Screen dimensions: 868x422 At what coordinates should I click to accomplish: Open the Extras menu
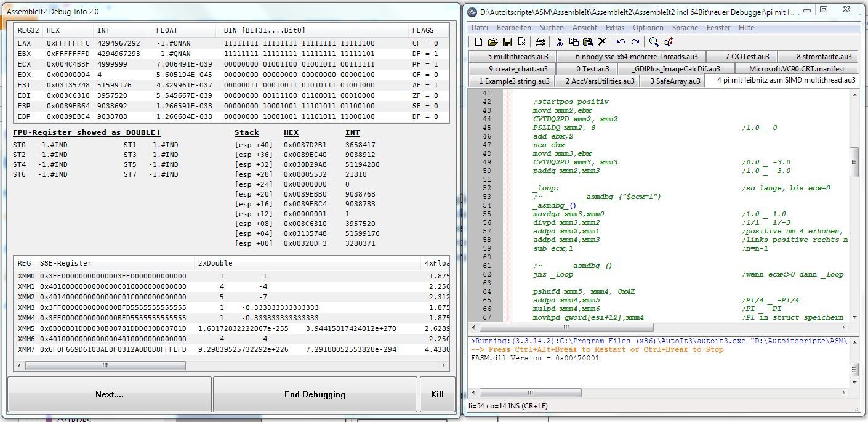click(614, 28)
